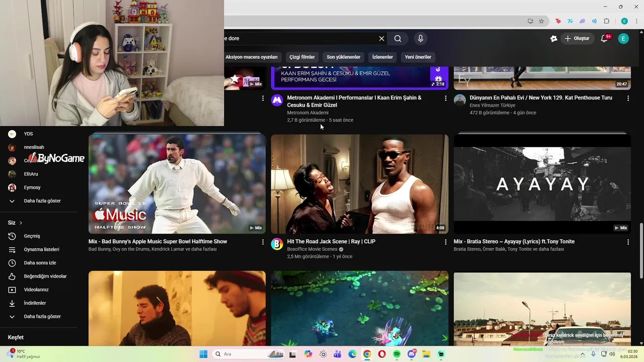Open the 7tv browser extension
This screenshot has height=362, width=644.
pyautogui.click(x=570, y=21)
